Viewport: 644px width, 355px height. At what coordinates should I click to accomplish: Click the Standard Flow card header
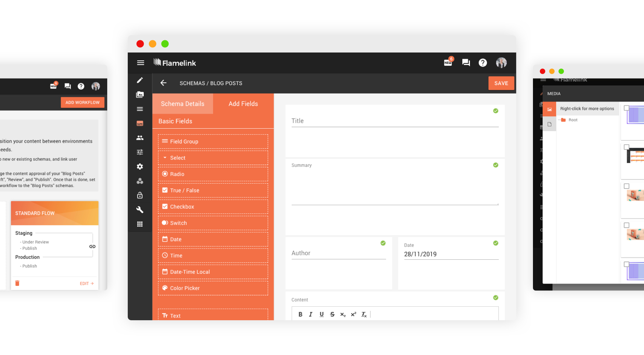(55, 213)
